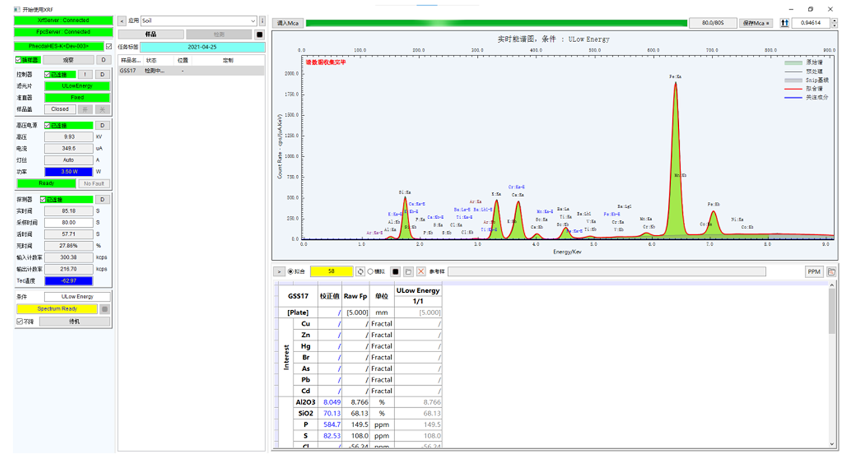Click the PPM button
The width and height of the screenshot is (868, 458).
(x=815, y=271)
